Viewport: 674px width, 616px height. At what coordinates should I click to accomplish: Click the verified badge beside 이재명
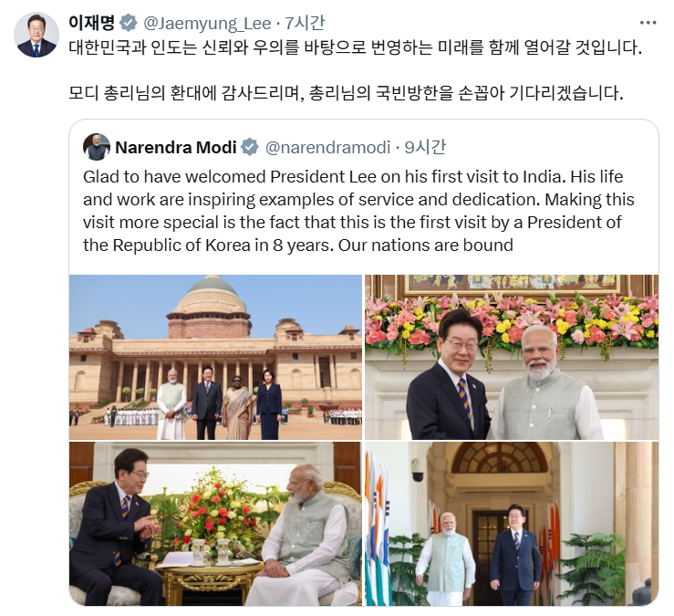coord(128,23)
